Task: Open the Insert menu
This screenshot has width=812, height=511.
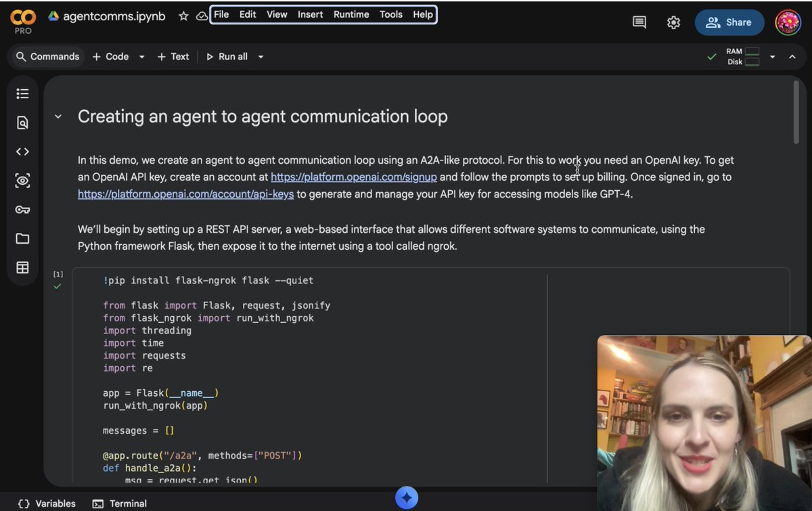Action: [x=310, y=14]
